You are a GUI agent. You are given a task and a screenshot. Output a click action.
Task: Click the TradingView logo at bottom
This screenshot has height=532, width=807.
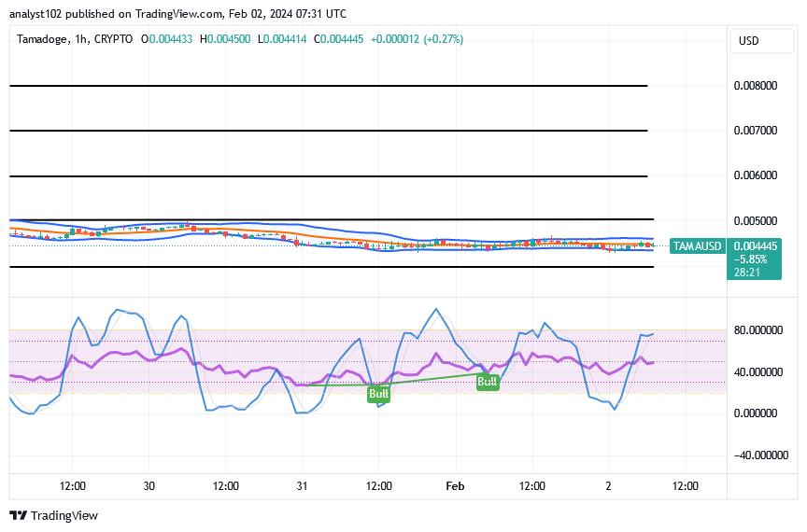tap(53, 515)
